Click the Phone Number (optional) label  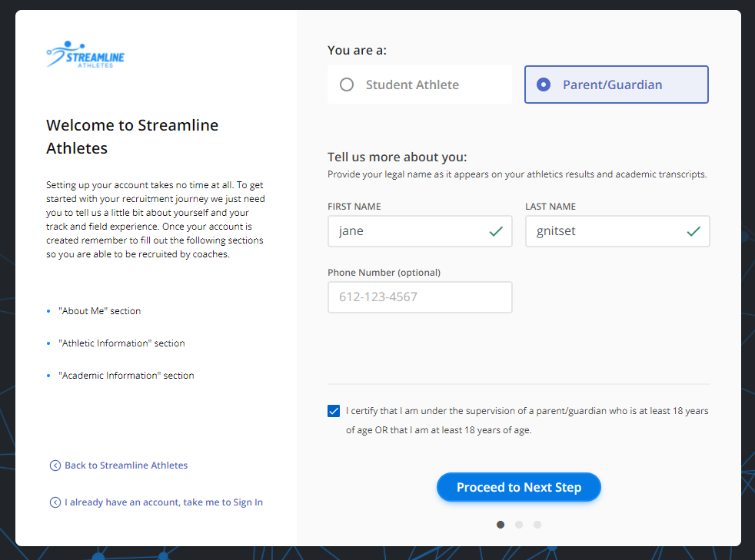tap(384, 273)
